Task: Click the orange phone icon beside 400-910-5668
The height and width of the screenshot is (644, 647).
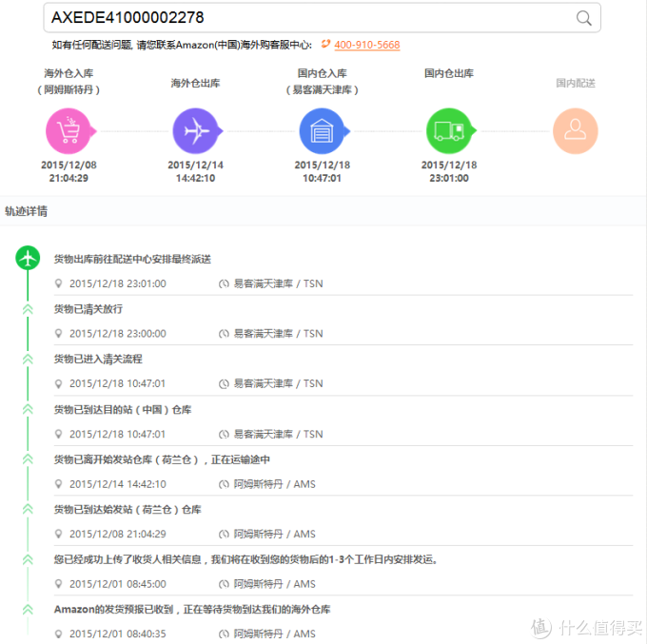Action: [x=325, y=44]
